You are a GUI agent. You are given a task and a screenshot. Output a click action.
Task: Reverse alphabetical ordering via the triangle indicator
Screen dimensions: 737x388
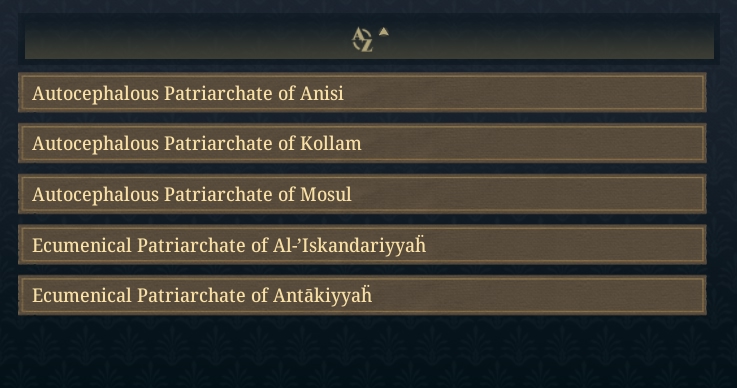click(384, 32)
